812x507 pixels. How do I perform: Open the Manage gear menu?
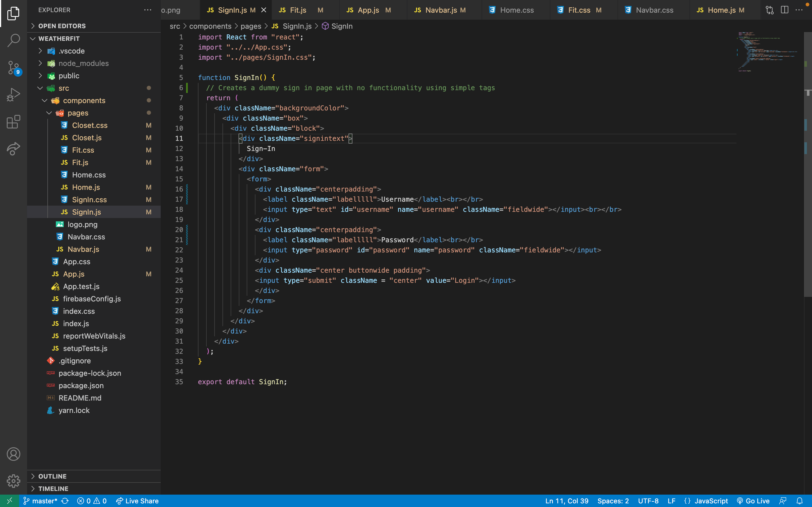coord(14,481)
